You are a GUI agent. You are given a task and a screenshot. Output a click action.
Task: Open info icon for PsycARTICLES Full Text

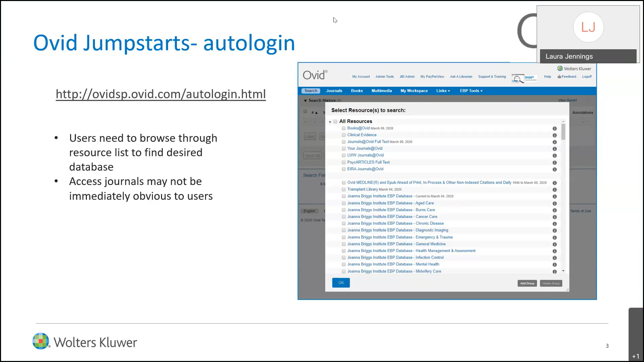coord(554,163)
